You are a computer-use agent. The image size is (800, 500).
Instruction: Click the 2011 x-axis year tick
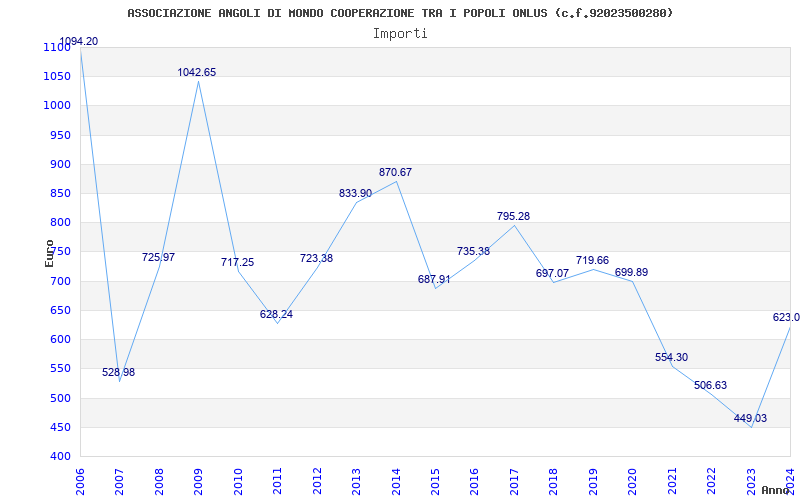(x=278, y=482)
